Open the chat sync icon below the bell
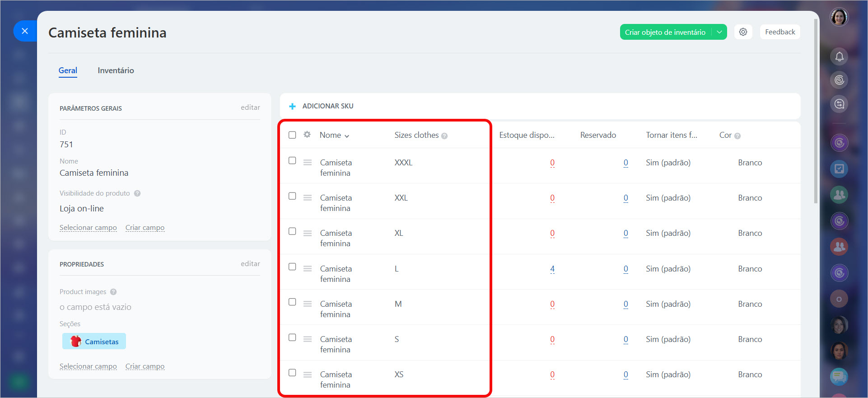 (839, 104)
